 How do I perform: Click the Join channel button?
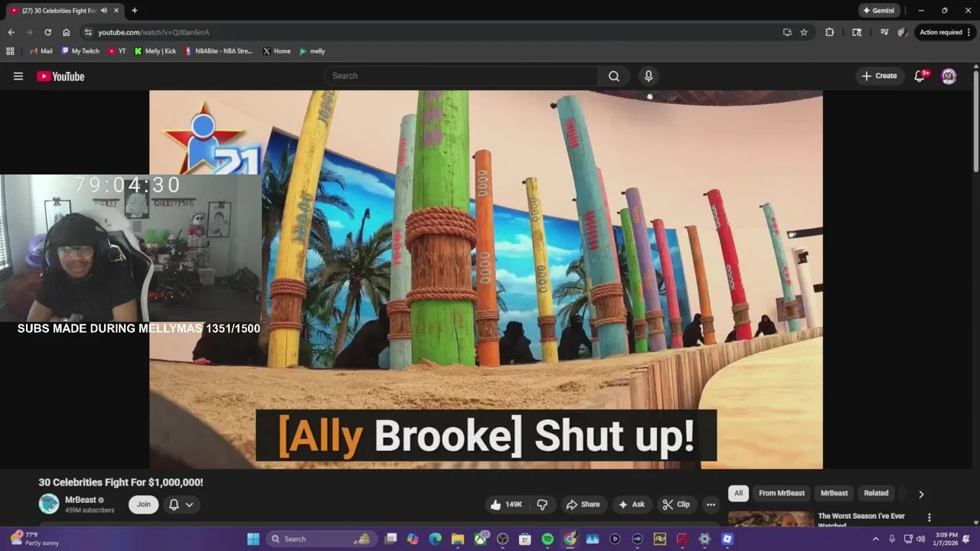[143, 504]
